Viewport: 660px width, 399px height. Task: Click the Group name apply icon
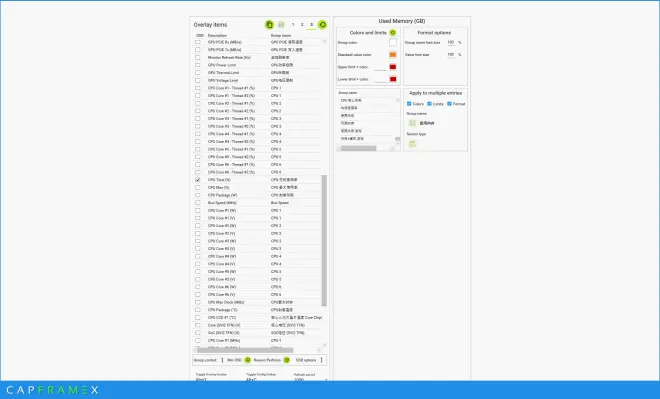coord(412,123)
